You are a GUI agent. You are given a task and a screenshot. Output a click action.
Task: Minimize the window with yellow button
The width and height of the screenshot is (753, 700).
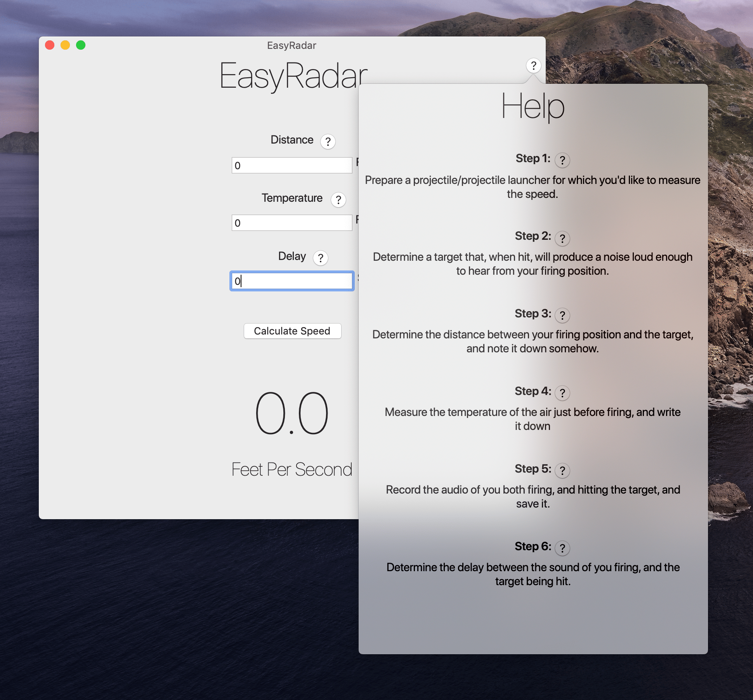(x=65, y=45)
